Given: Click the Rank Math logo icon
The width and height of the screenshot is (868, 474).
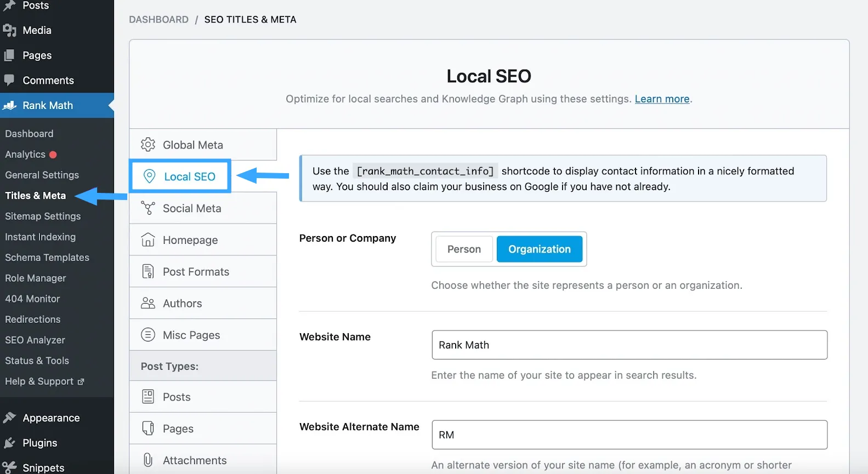Looking at the screenshot, I should click(9, 105).
